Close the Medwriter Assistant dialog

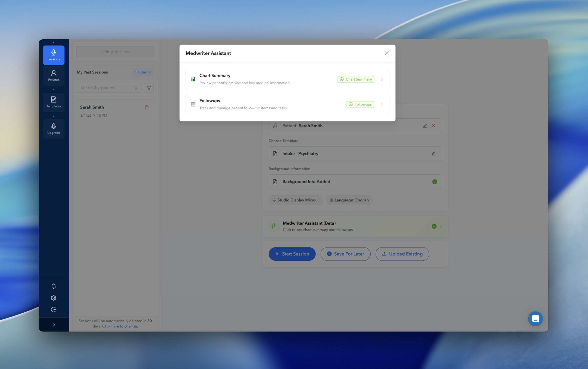click(x=386, y=53)
